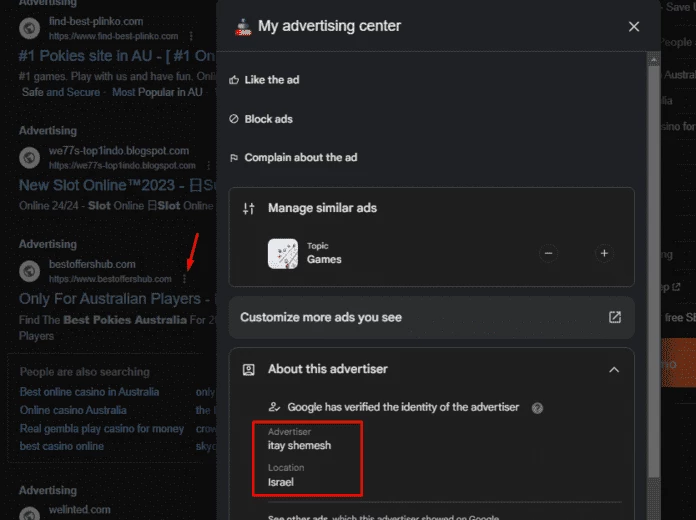Show fewer Games ads with minus button
696x520 pixels.
click(549, 253)
